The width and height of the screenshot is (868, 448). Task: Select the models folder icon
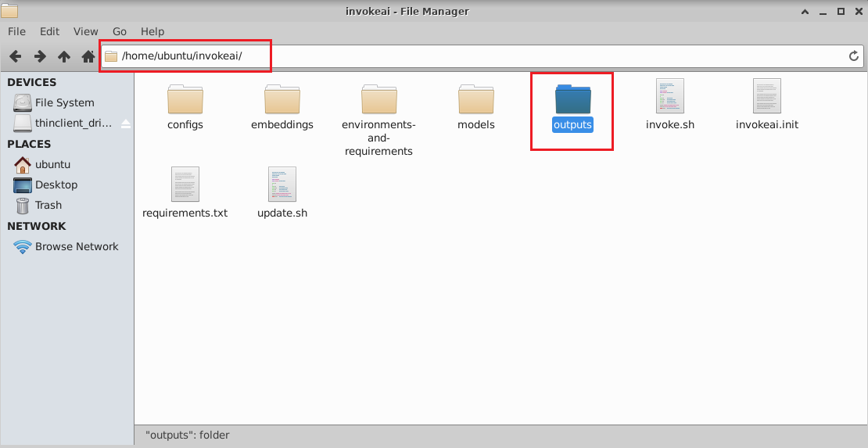(x=475, y=99)
